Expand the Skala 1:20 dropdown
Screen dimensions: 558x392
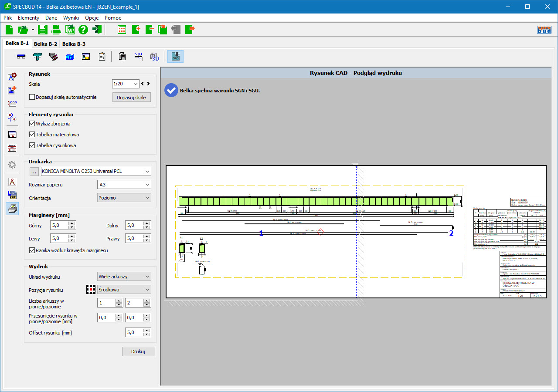[x=126, y=84]
